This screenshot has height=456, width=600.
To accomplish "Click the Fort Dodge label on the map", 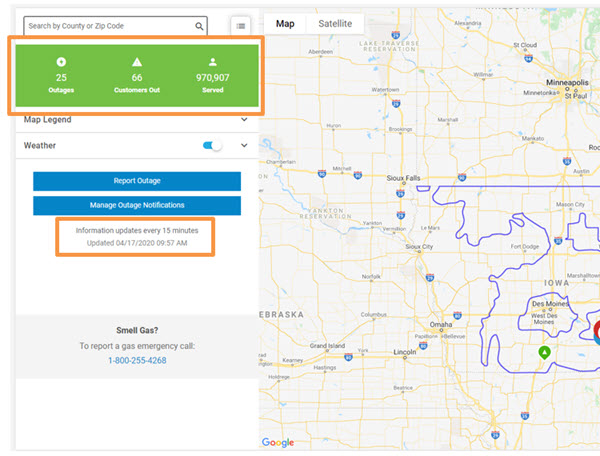I will click(x=525, y=246).
